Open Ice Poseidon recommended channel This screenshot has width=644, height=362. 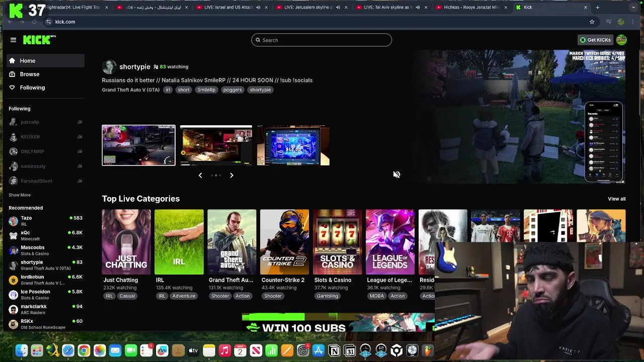(46, 295)
